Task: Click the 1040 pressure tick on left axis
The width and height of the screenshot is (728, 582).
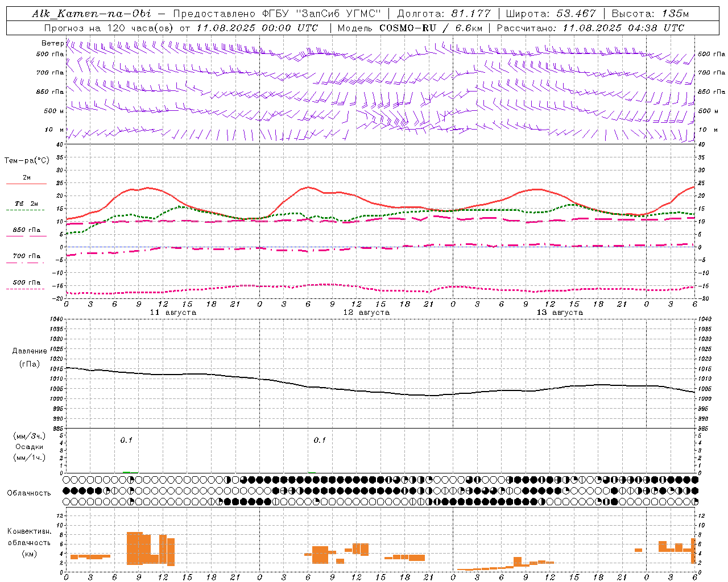Action: pos(56,319)
